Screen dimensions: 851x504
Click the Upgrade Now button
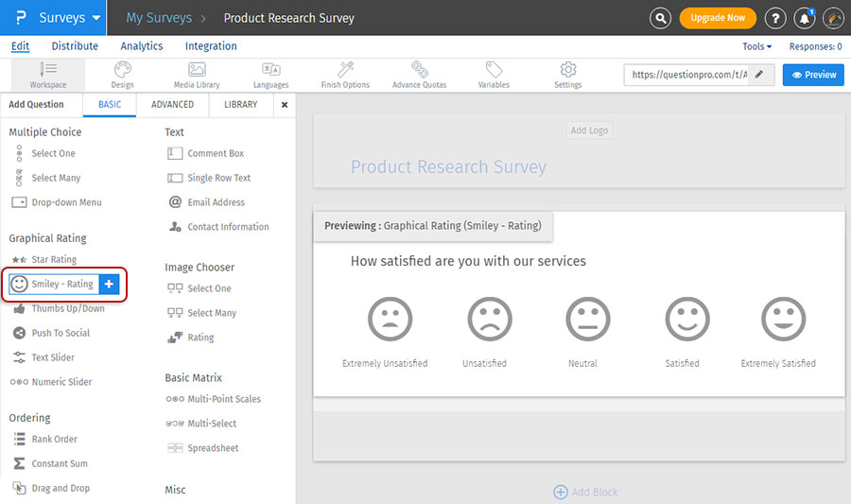click(718, 18)
